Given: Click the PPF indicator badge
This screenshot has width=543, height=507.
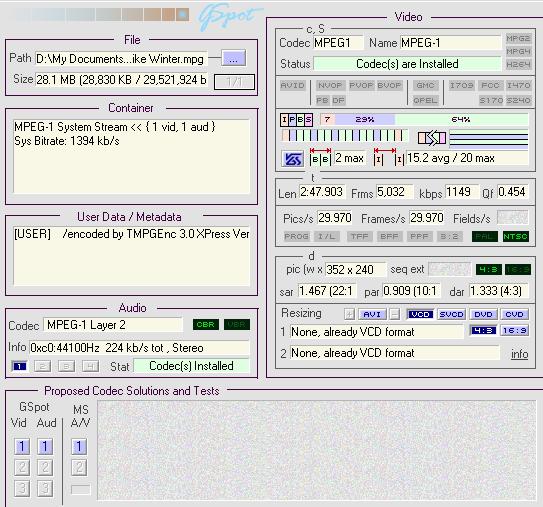Looking at the screenshot, I should (419, 237).
